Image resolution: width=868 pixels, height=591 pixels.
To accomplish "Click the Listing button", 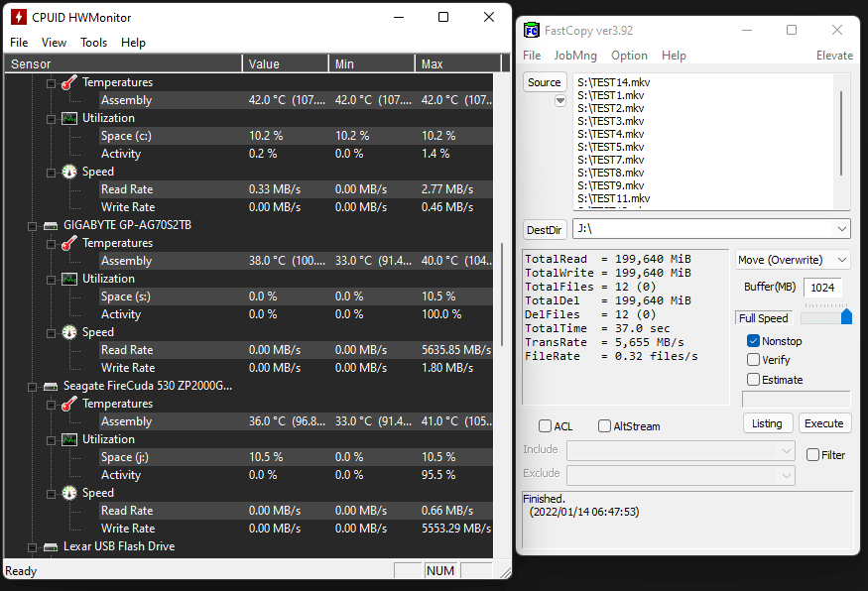I will 767,423.
